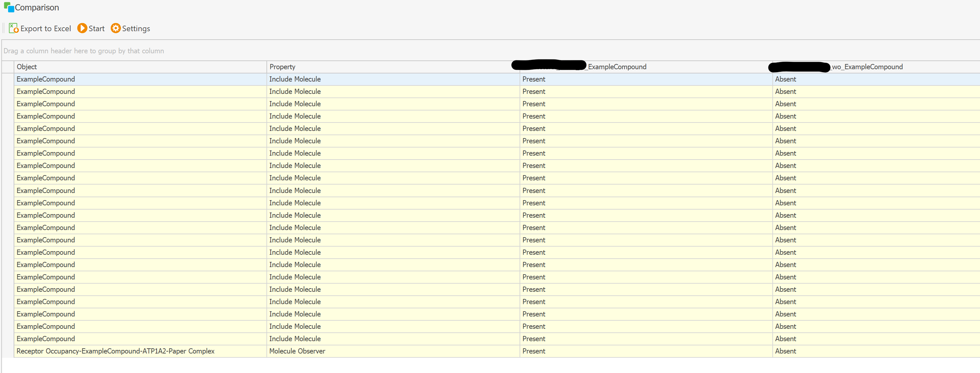Click the wo_ExampleCompound column header
This screenshot has height=373, width=980.
click(x=867, y=67)
